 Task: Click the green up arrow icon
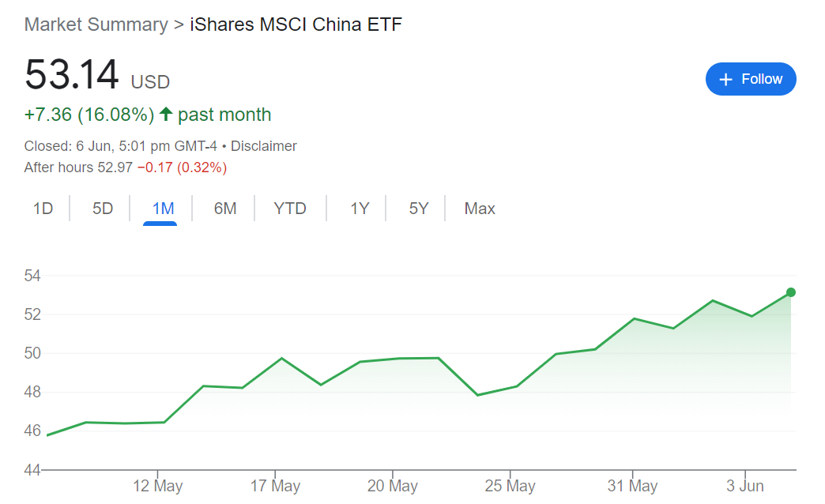(x=166, y=114)
